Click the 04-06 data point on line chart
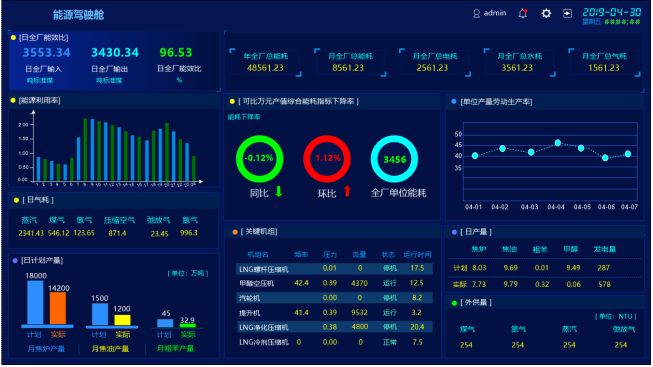 tap(605, 157)
